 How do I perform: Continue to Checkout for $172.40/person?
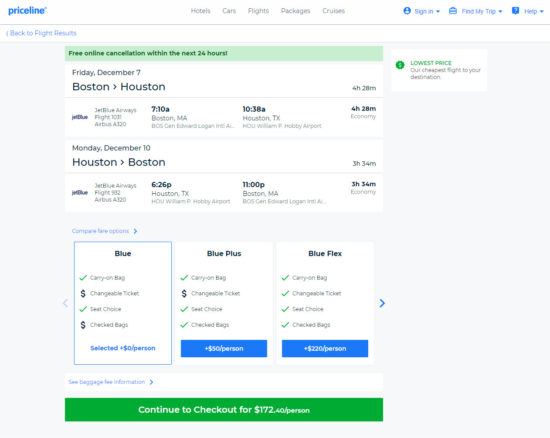pos(224,410)
